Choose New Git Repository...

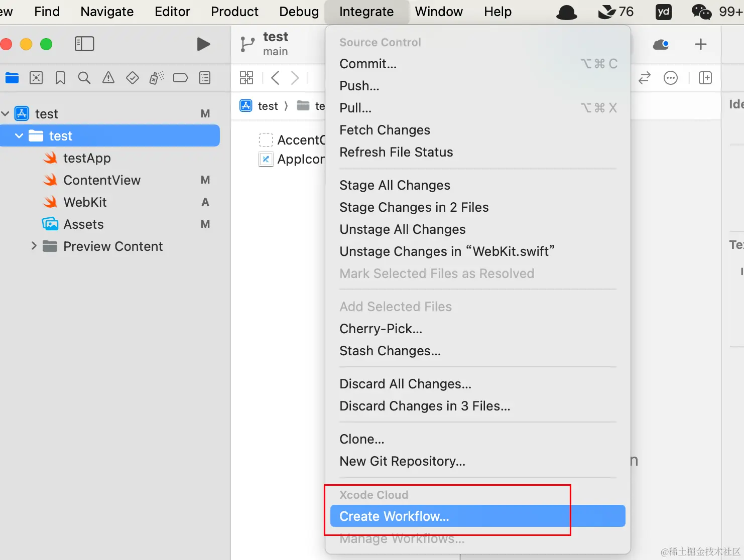click(478, 461)
